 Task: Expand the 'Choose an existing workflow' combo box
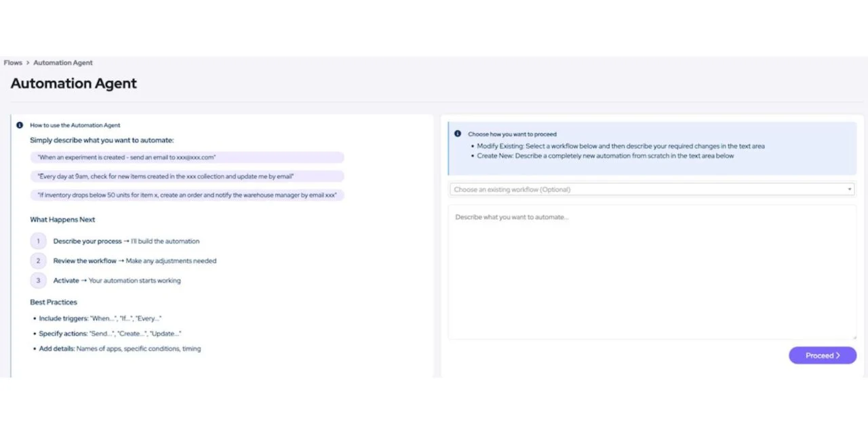click(x=644, y=190)
